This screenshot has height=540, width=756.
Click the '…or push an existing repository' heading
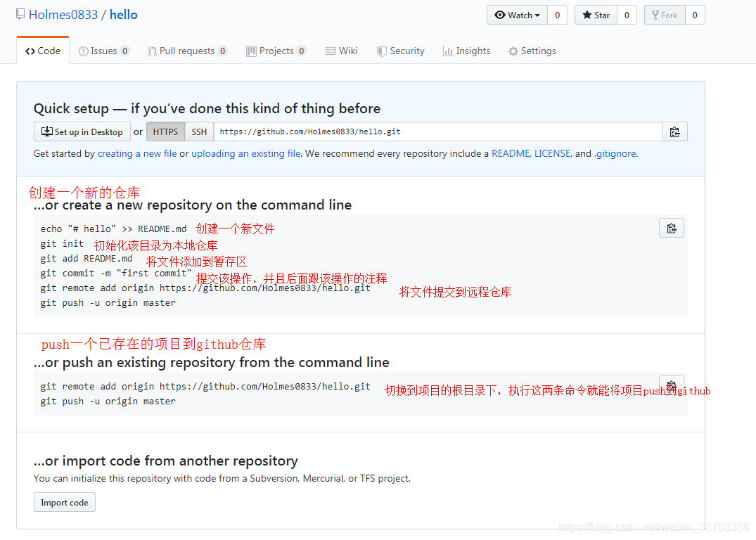[211, 363]
